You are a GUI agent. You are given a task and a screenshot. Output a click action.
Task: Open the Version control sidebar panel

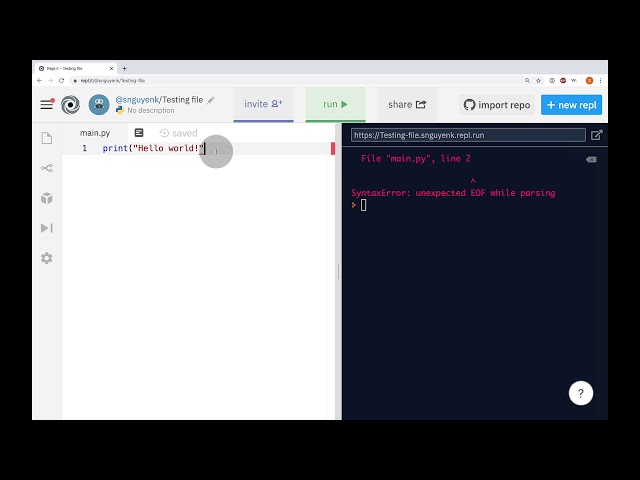pyautogui.click(x=47, y=168)
